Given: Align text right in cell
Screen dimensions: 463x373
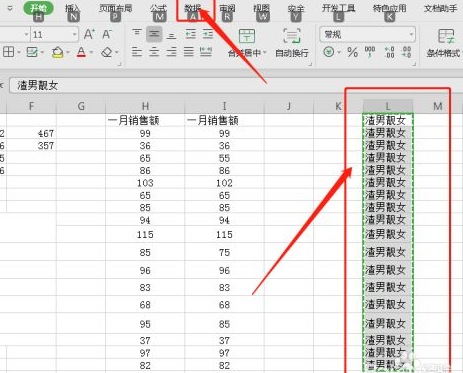Looking at the screenshot, I should click(171, 52).
